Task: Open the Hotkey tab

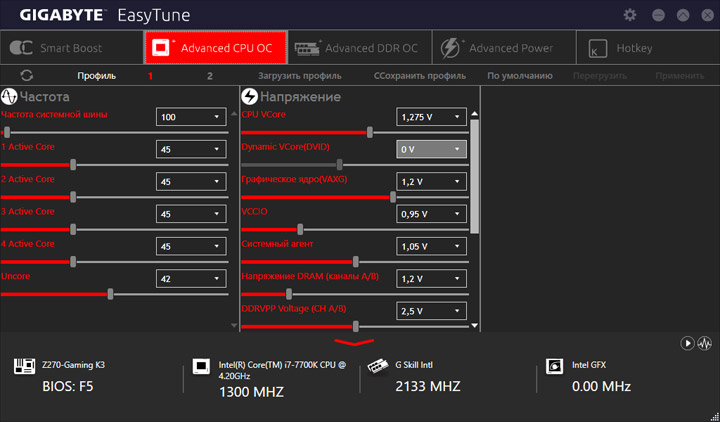Action: [648, 48]
